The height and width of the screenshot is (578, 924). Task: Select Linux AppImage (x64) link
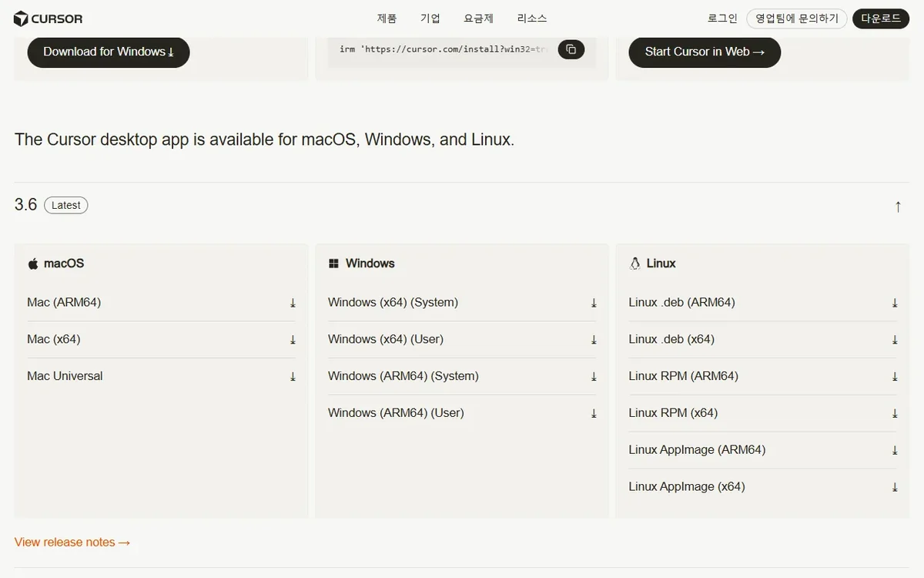(763, 487)
